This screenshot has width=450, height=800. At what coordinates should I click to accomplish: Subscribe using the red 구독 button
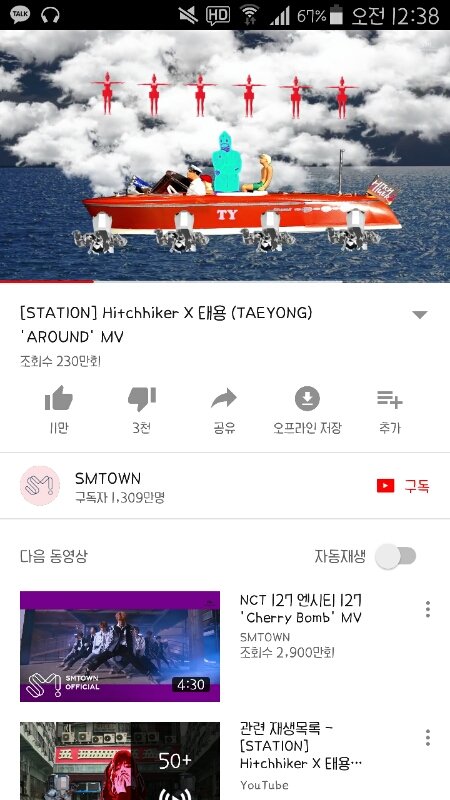tap(403, 486)
